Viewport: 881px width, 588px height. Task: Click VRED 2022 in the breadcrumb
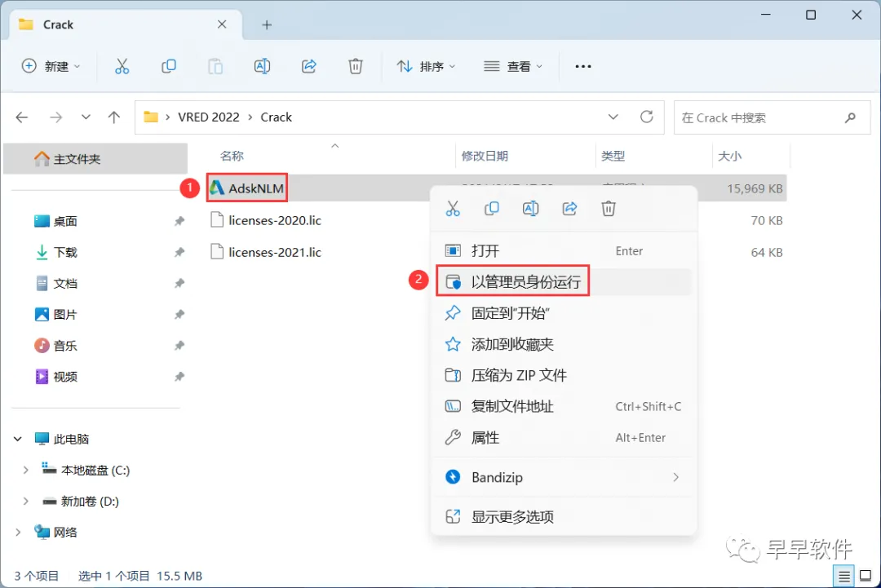(209, 117)
